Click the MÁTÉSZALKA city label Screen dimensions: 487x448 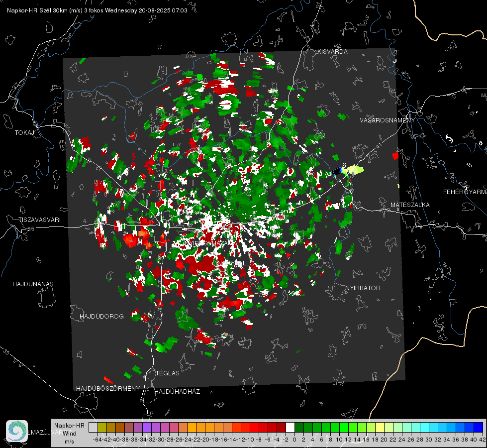(x=410, y=205)
